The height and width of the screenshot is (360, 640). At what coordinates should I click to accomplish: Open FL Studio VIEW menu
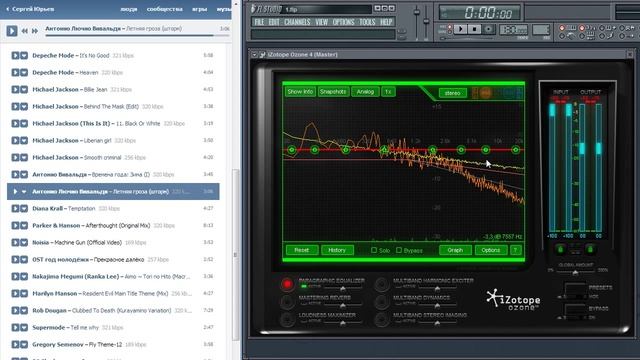[x=322, y=22]
